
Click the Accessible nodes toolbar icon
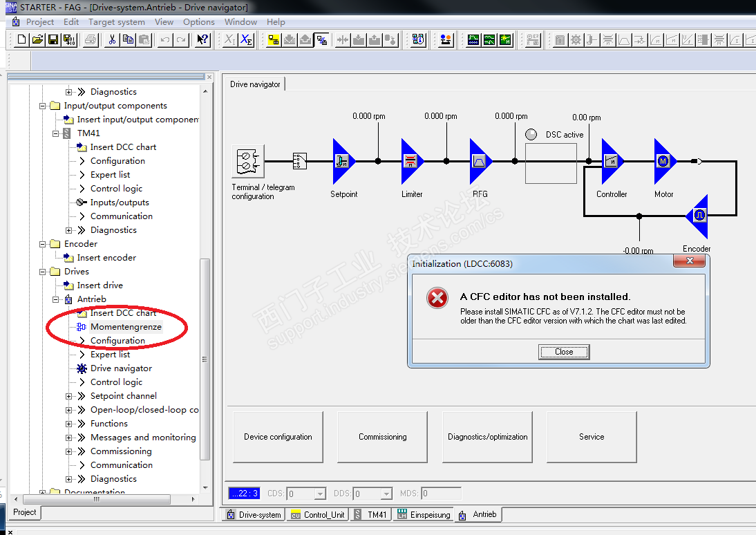click(418, 39)
